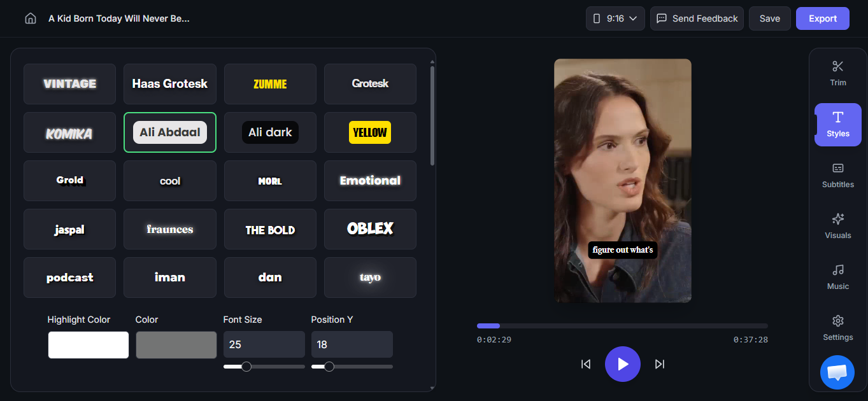The height and width of the screenshot is (401, 868).
Task: Select the VINTAGE caption style
Action: [x=70, y=84]
